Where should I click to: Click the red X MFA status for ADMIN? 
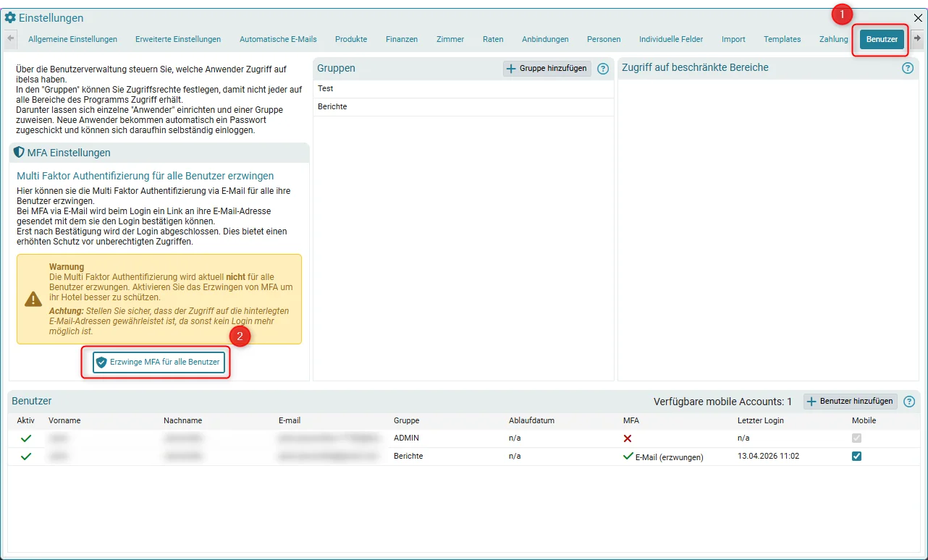(628, 438)
